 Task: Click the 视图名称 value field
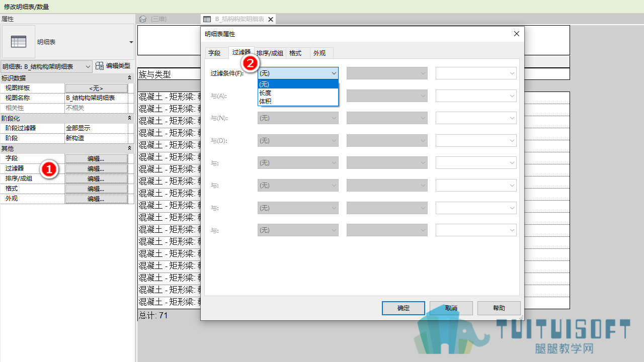tap(96, 98)
